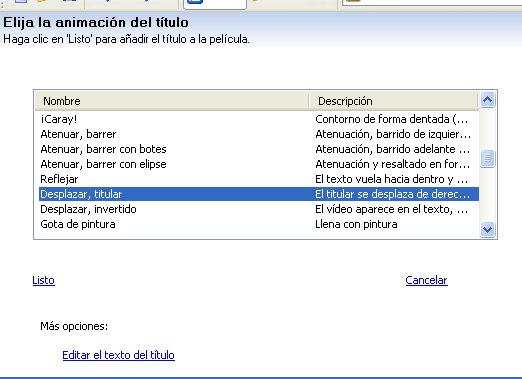Image resolution: width=522 pixels, height=379 pixels.
Task: Click description 'Llena con pintura'
Action: point(356,224)
